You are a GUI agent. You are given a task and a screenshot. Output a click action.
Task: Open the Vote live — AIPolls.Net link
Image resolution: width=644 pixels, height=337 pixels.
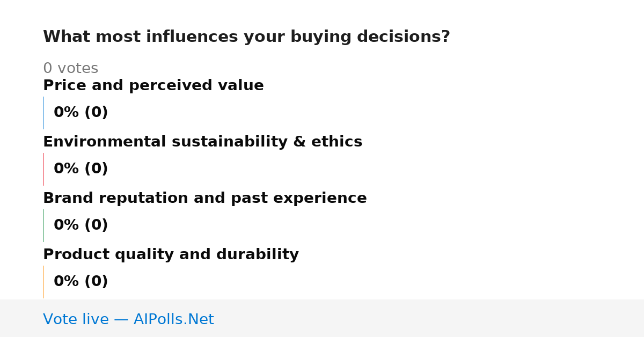(128, 319)
